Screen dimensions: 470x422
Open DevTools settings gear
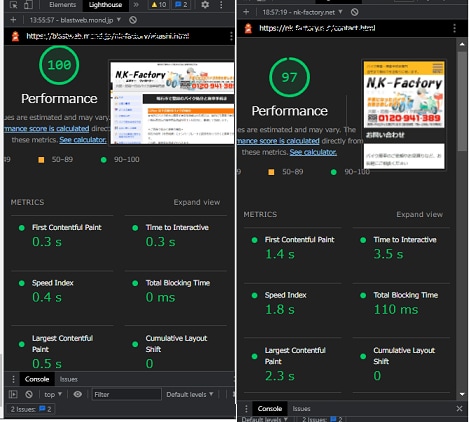click(x=205, y=5)
